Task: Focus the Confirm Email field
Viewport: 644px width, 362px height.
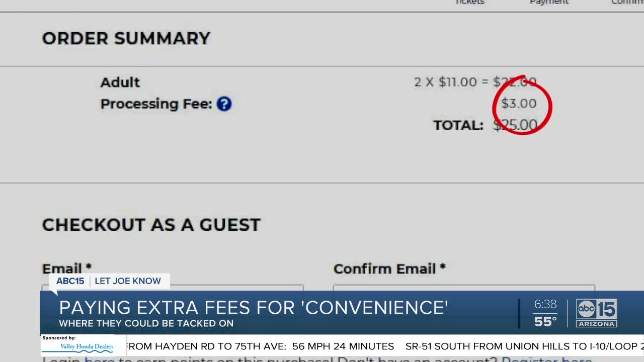Action: [463, 288]
